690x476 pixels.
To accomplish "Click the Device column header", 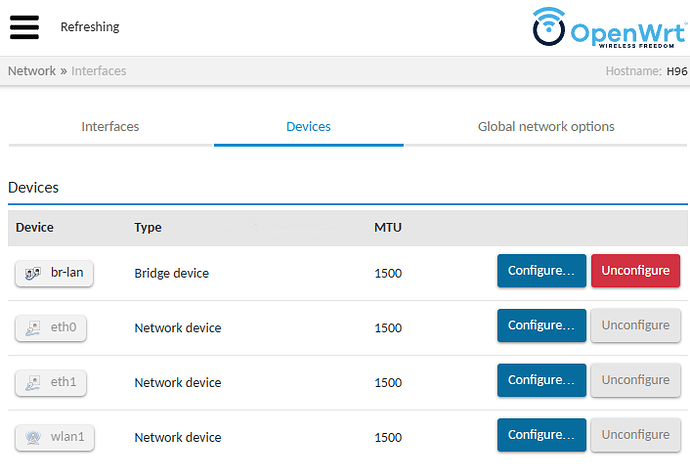I will coord(35,227).
